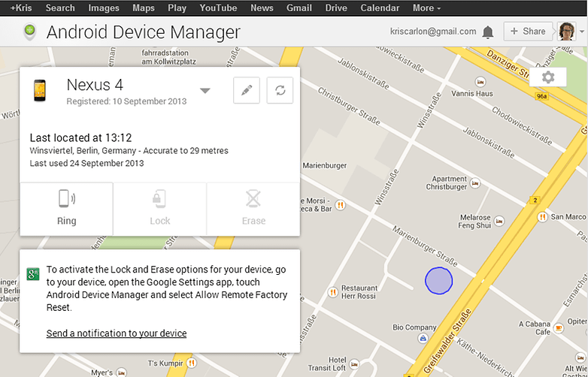Open Gmail from the top bar

pyautogui.click(x=299, y=8)
